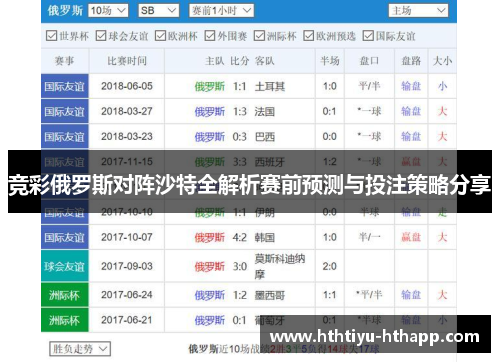
Task: Click the 2:0 half-time score
Action: coord(329,266)
